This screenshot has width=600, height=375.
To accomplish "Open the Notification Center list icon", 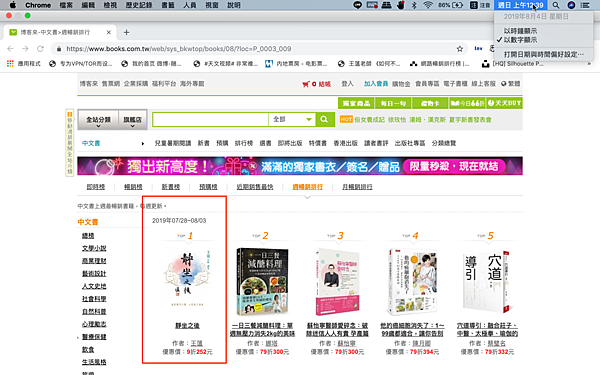I will (x=585, y=5).
